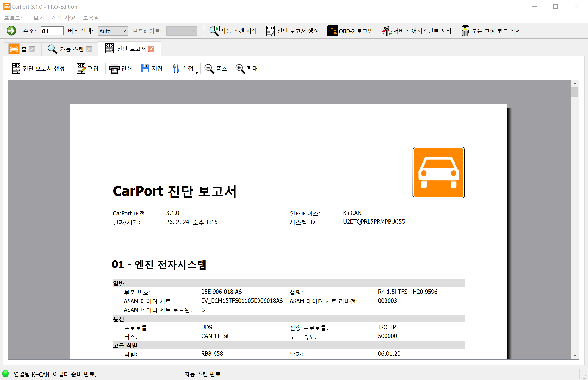Click the print report icon

tap(114, 68)
